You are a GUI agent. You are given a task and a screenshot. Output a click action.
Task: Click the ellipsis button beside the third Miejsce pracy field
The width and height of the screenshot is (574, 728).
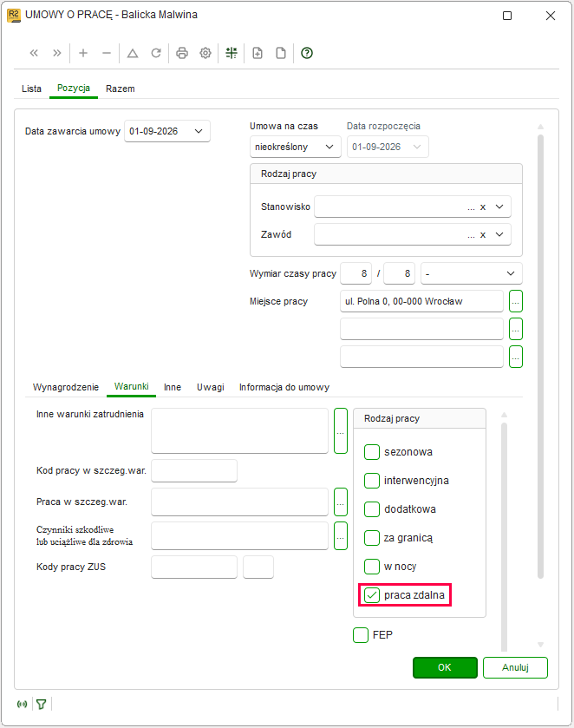pos(516,357)
